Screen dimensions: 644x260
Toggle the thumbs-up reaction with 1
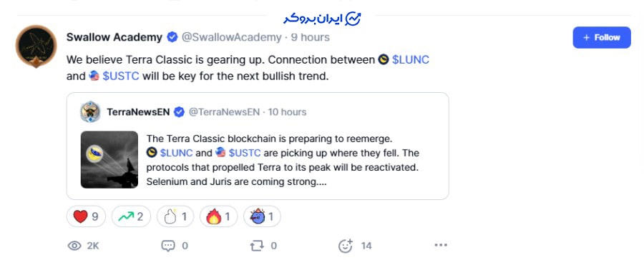tap(175, 216)
